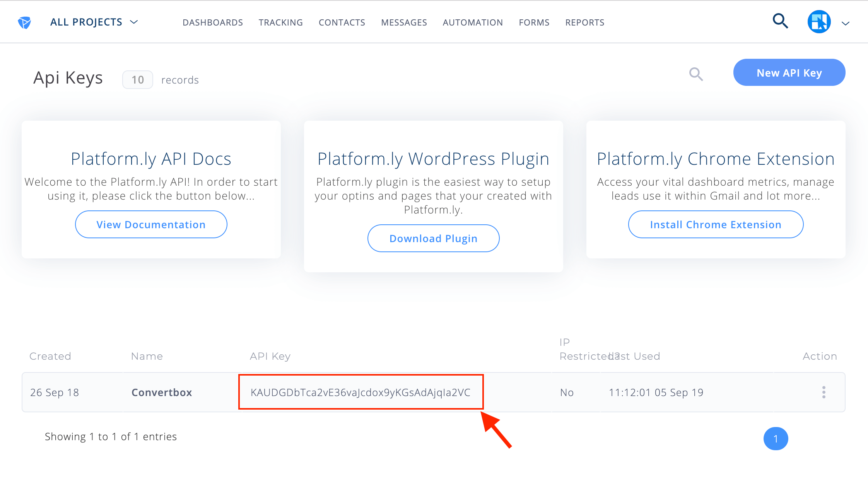Viewport: 868px width, 492px height.
Task: Click the Platform.ly API Docs heading
Action: 151,159
